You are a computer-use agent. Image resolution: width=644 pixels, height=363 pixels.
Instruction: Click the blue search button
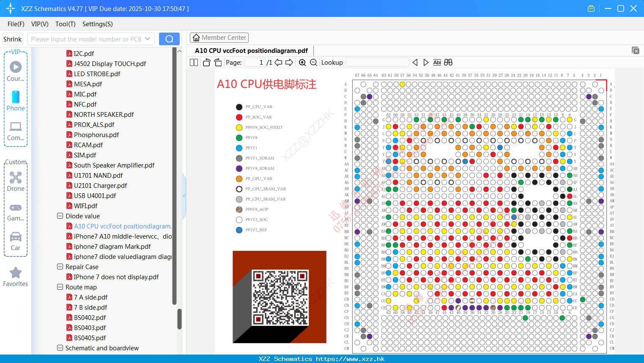169,39
